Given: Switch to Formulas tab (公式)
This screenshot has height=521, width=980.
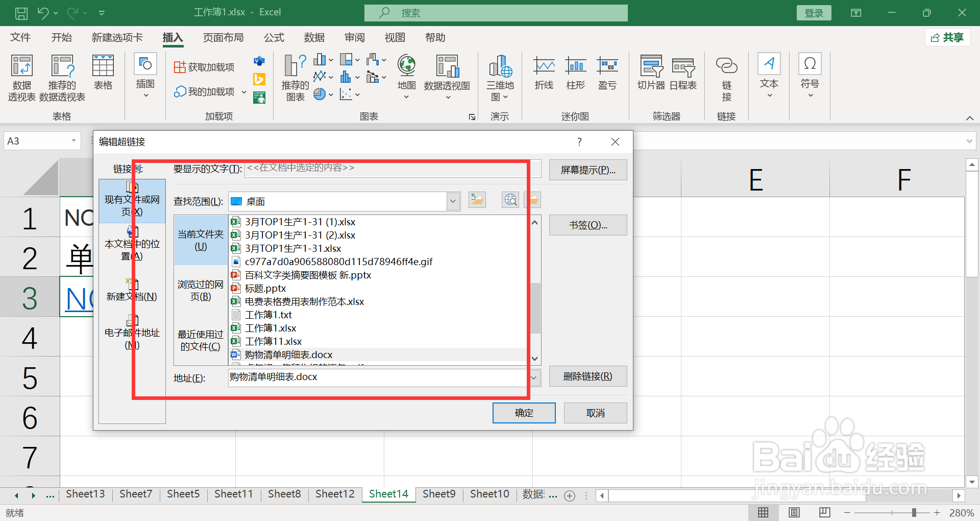Looking at the screenshot, I should click(274, 37).
